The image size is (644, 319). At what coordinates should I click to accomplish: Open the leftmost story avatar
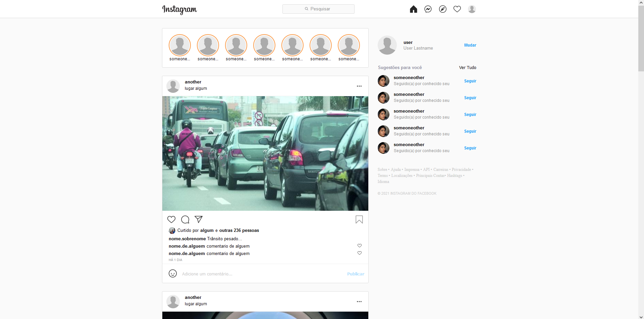180,45
